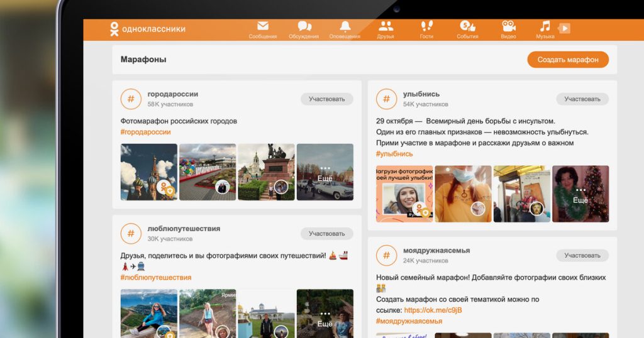Open man by white church photo
The height and width of the screenshot is (338, 644).
pos(266,313)
